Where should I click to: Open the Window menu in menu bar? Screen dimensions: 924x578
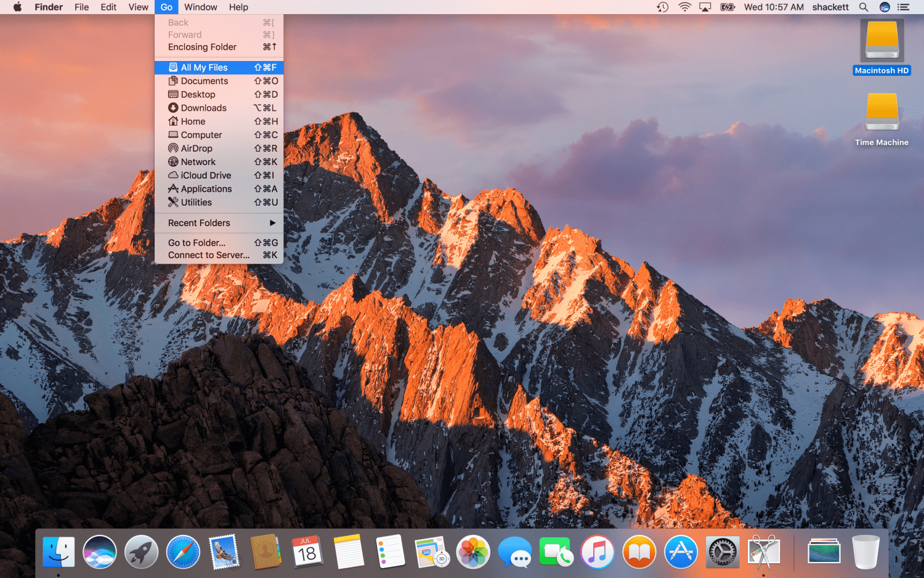click(x=200, y=7)
